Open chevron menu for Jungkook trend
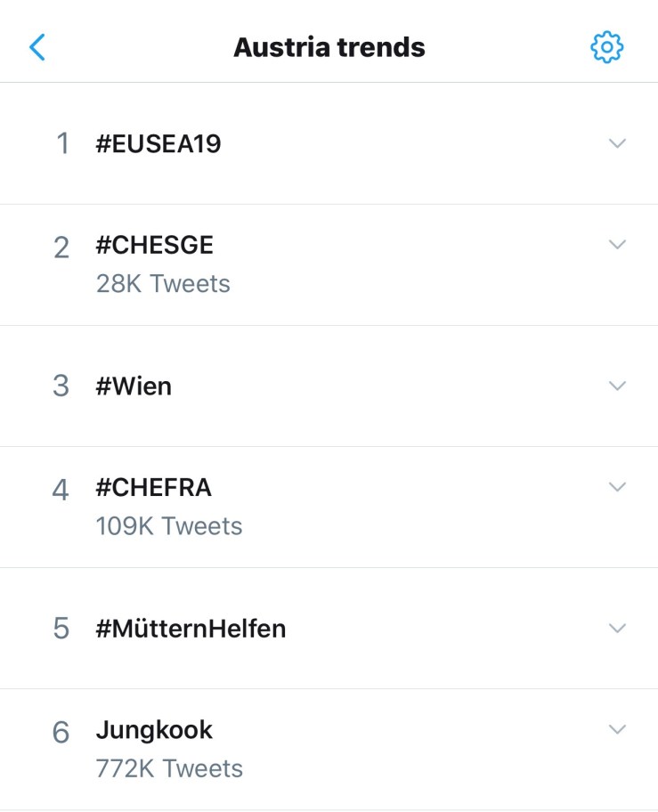This screenshot has height=812, width=658. (x=617, y=729)
